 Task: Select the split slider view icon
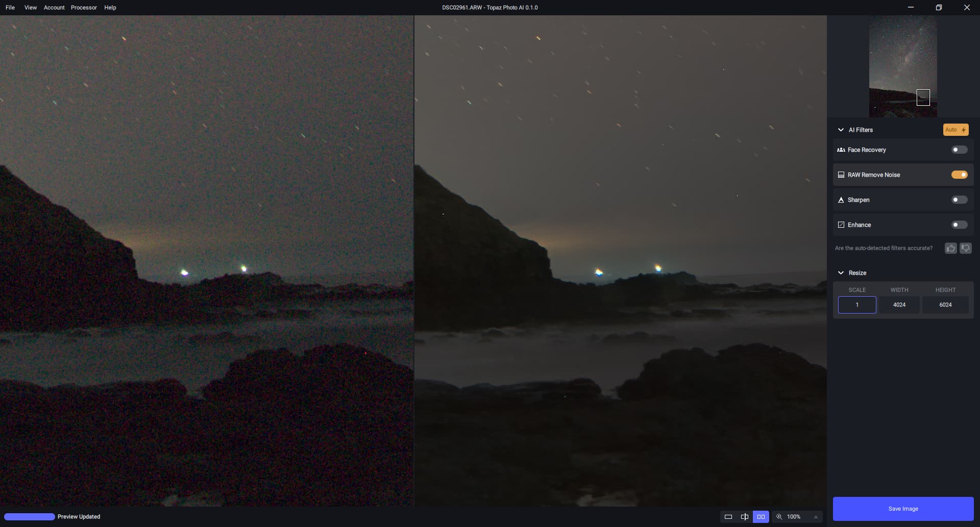(745, 517)
